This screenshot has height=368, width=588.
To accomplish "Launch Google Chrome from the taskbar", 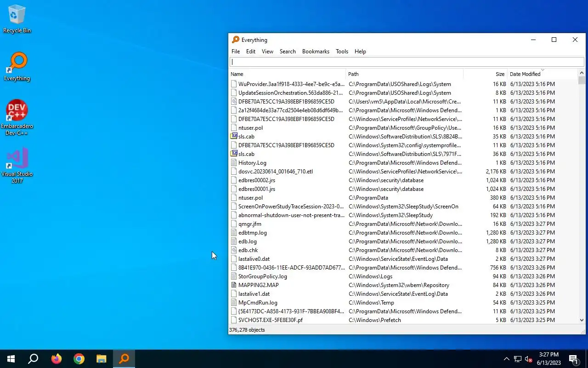I will click(x=79, y=359).
